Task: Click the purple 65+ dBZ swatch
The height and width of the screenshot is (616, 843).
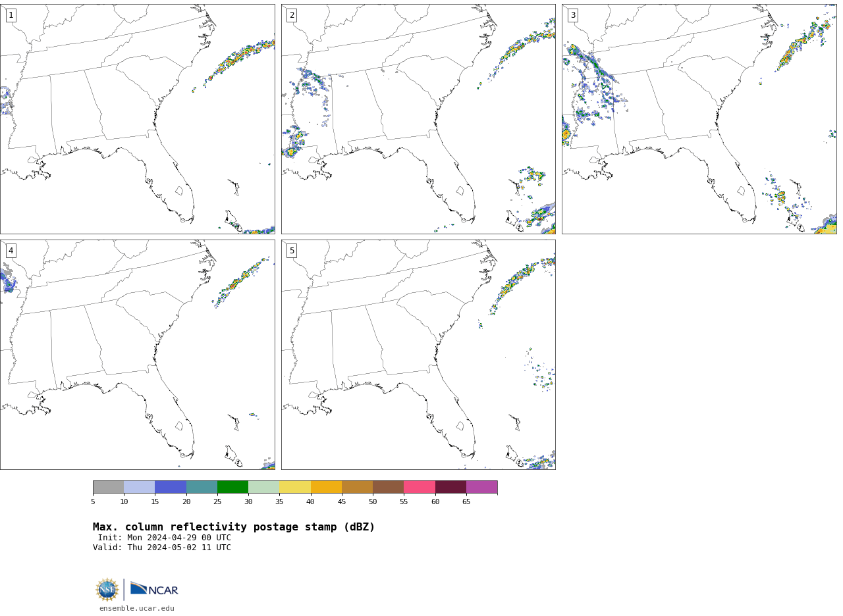Action: 481,487
